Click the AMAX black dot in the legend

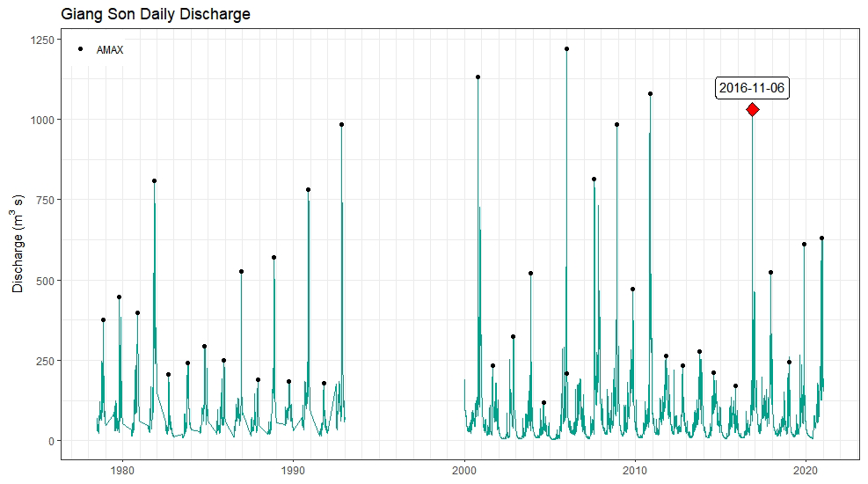point(80,49)
